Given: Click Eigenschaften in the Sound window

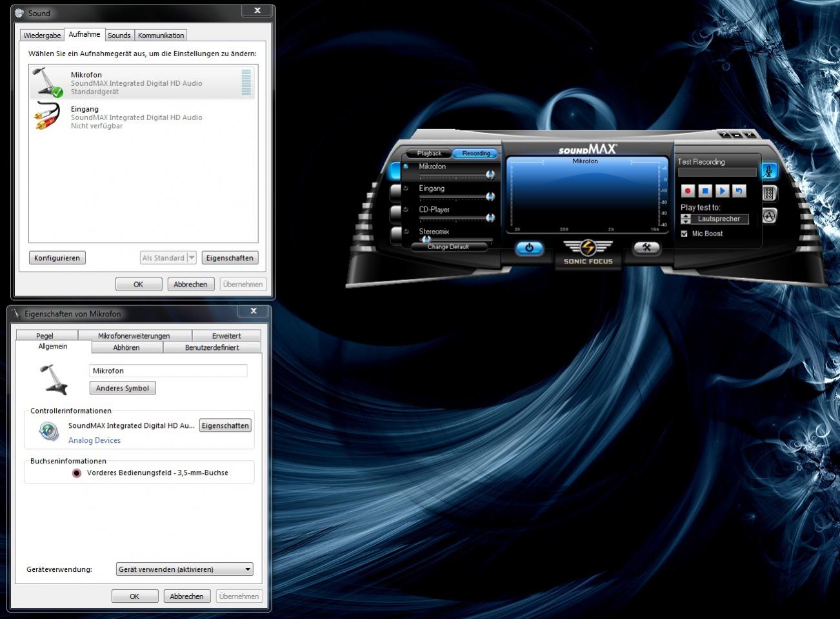Looking at the screenshot, I should click(230, 258).
